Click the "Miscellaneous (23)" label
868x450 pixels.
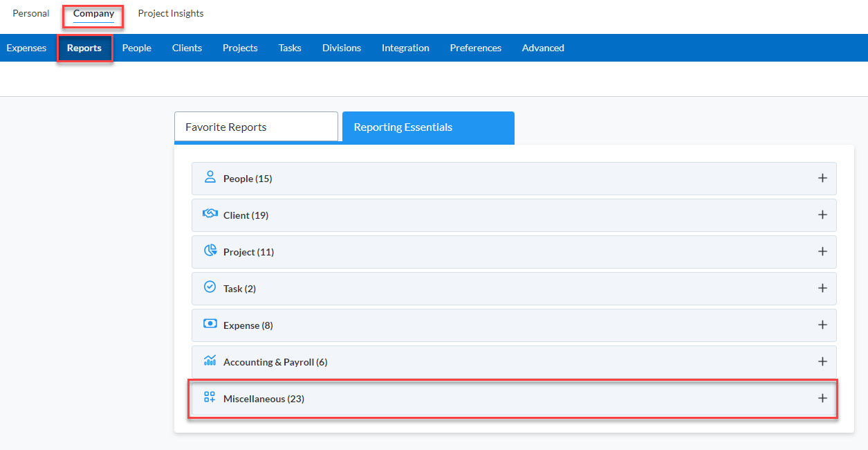point(264,399)
